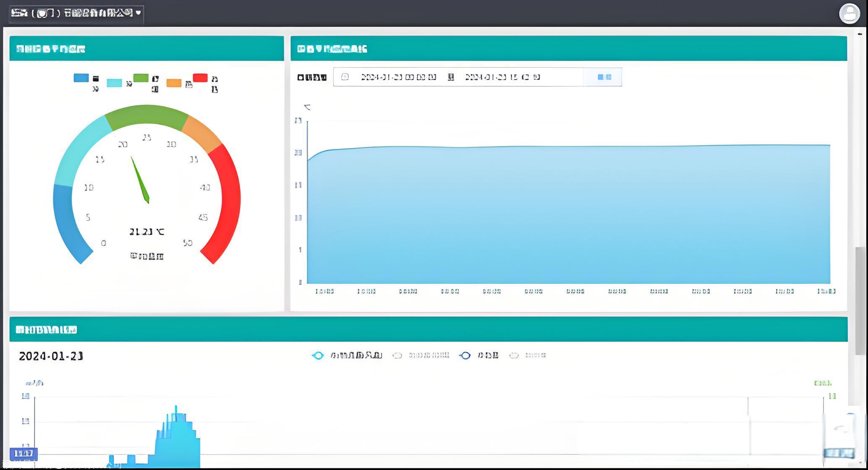Open the user avatar profile menu
This screenshot has width=868, height=470.
[849, 13]
